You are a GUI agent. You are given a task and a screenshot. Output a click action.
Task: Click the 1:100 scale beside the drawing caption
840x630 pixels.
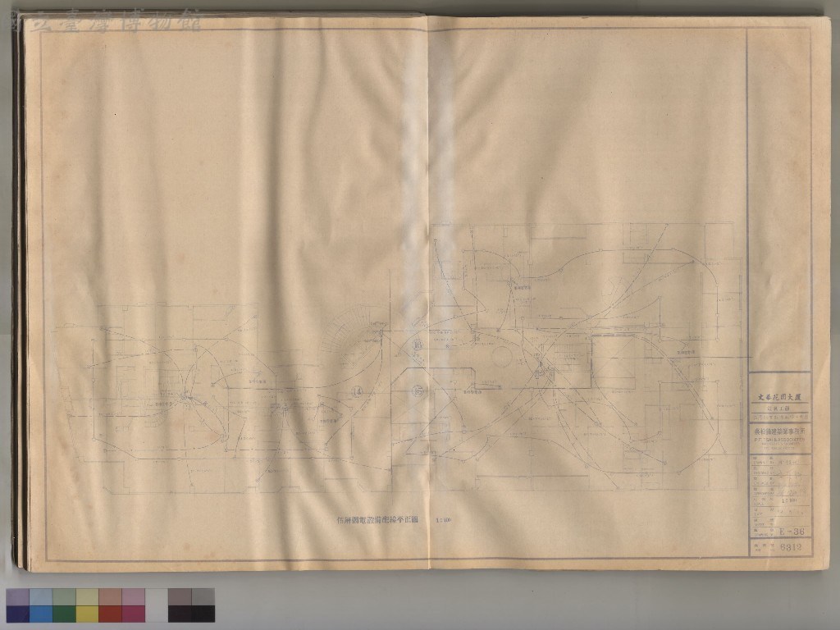click(444, 519)
